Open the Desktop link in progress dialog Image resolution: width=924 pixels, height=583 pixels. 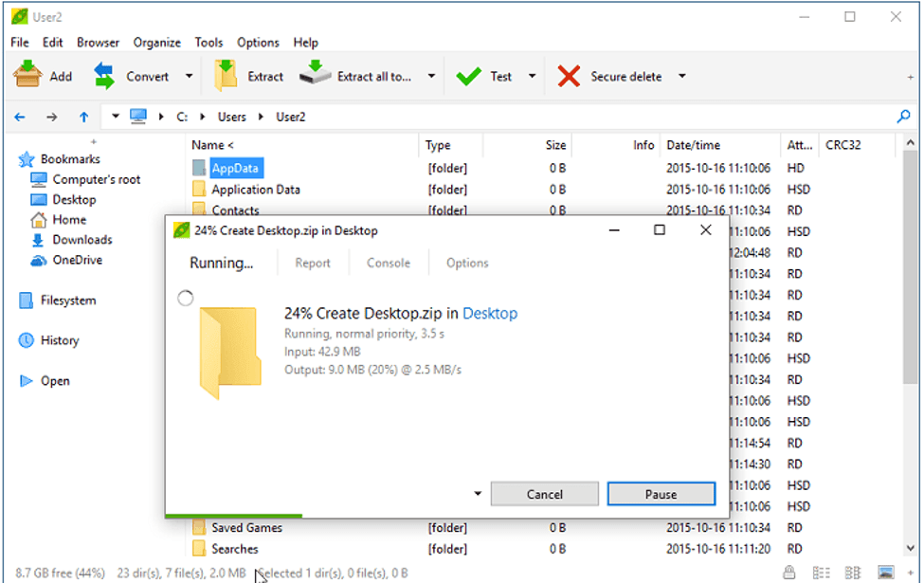[x=490, y=314]
